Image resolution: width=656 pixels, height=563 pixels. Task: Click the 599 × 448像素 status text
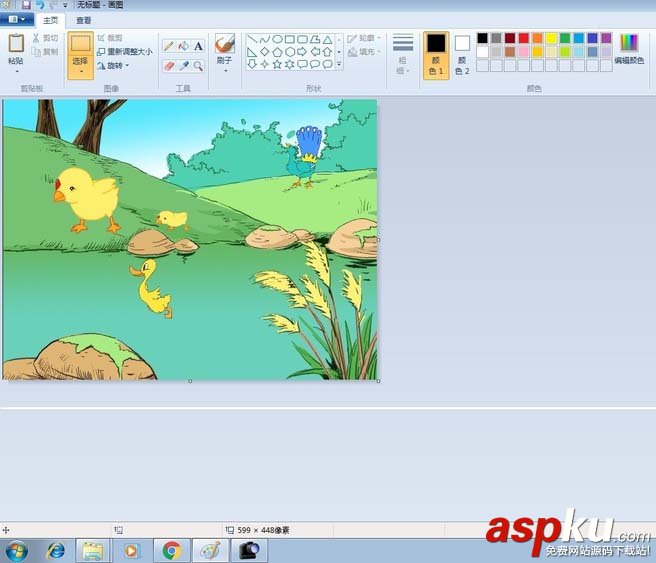(x=263, y=530)
